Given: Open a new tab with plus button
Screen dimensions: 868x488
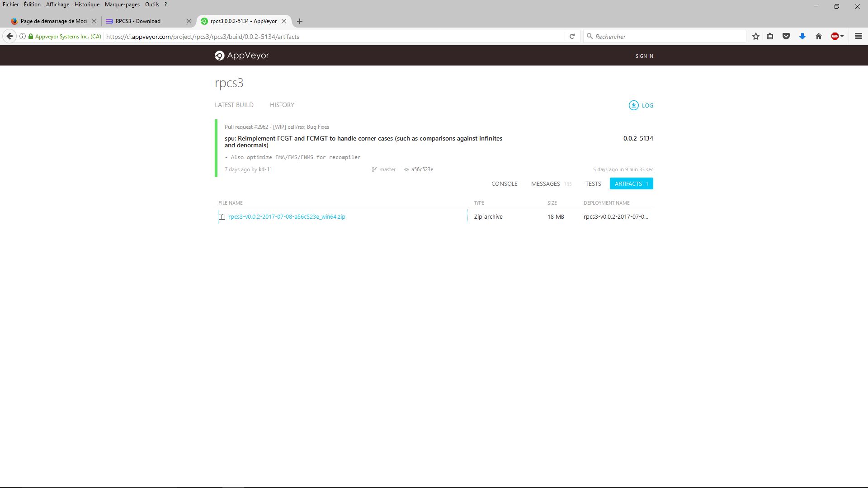Looking at the screenshot, I should coord(299,21).
